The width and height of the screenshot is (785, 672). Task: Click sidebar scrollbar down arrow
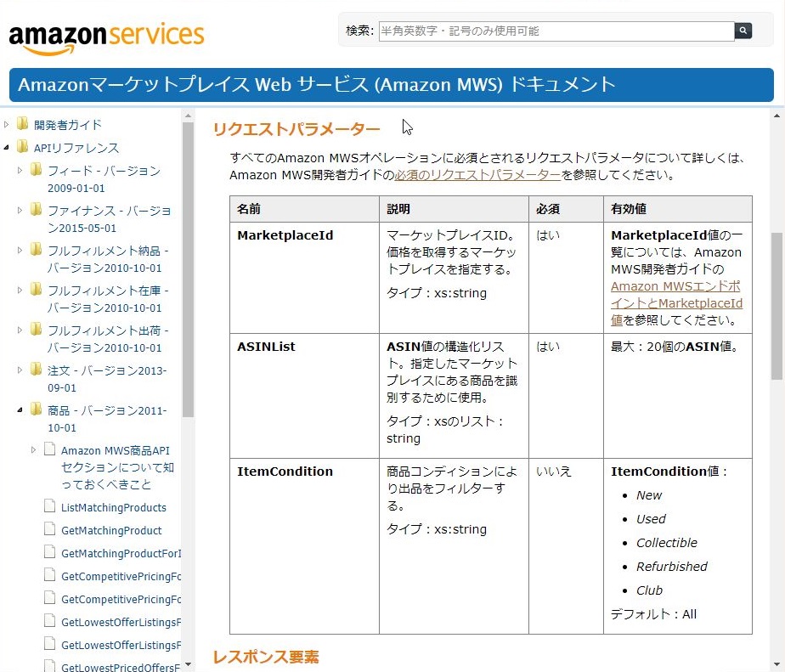pyautogui.click(x=188, y=664)
